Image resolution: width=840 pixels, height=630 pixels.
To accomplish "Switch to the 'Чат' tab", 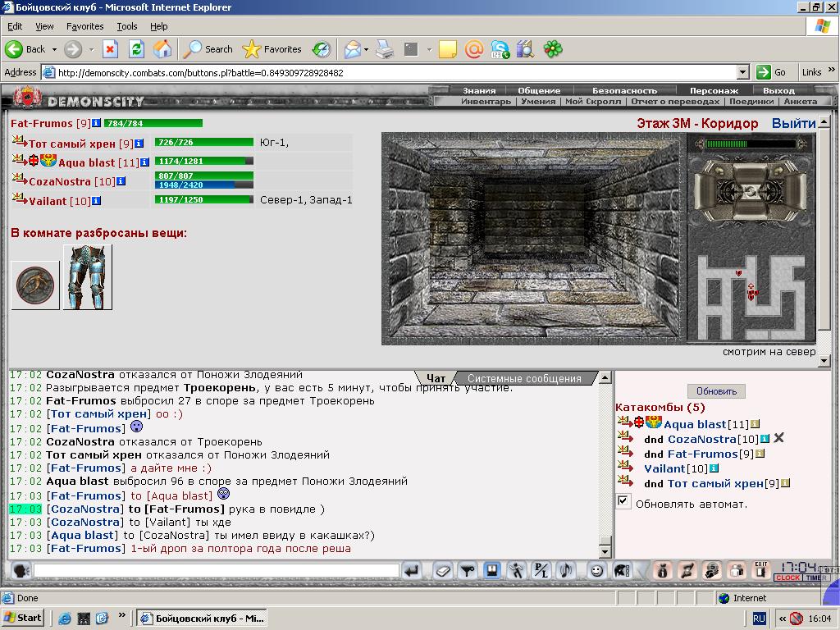I will coord(436,378).
